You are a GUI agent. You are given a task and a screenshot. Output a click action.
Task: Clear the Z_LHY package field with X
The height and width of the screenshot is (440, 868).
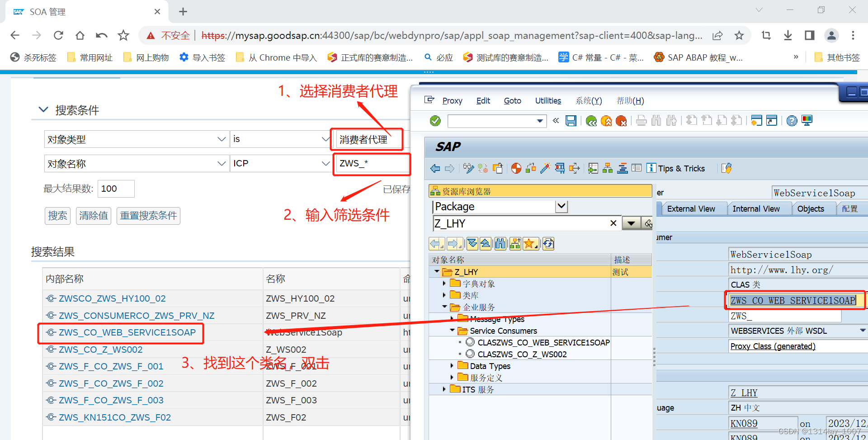tap(613, 223)
